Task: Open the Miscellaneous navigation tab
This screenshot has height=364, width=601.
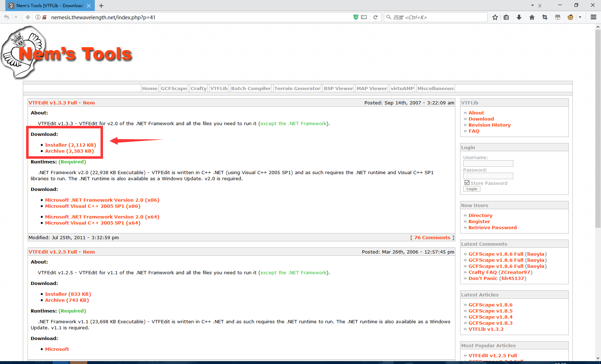Action: coord(436,88)
